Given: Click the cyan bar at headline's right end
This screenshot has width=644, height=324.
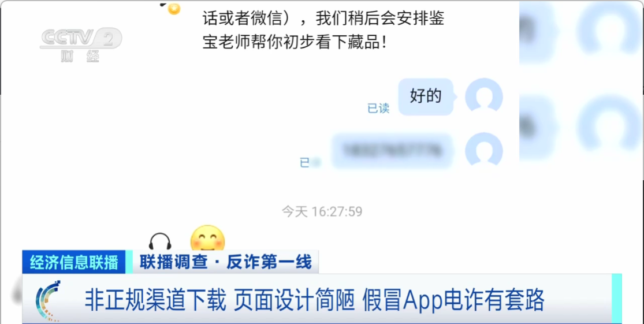Looking at the screenshot, I should (x=616, y=299).
